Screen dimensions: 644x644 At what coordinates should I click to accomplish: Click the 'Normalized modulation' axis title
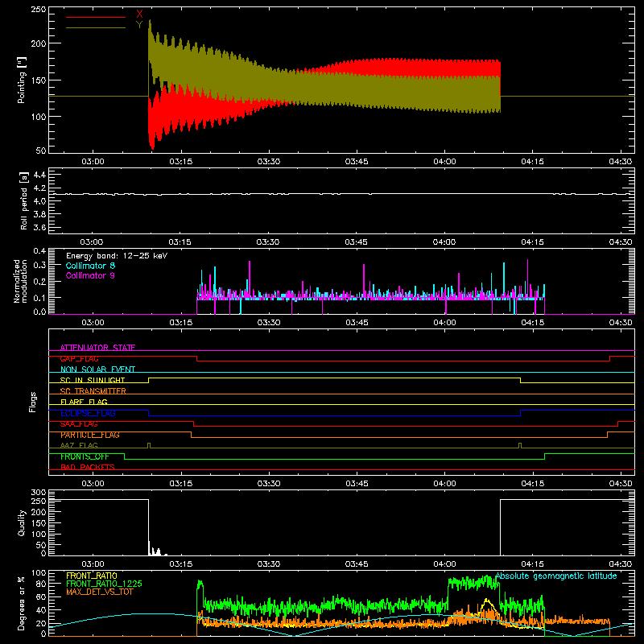coord(20,281)
